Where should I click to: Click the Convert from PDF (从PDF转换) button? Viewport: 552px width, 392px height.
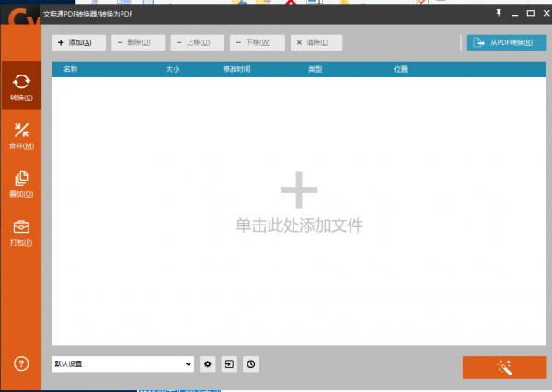(507, 42)
